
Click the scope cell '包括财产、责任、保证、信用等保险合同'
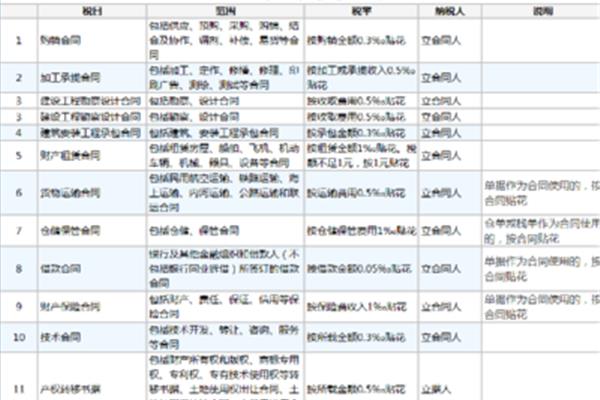coord(224,306)
